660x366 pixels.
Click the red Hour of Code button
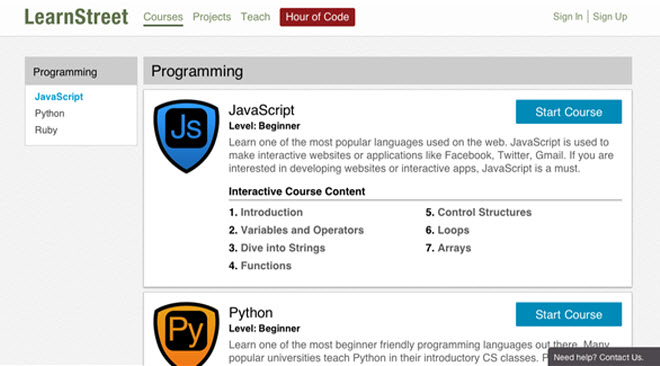click(x=317, y=17)
